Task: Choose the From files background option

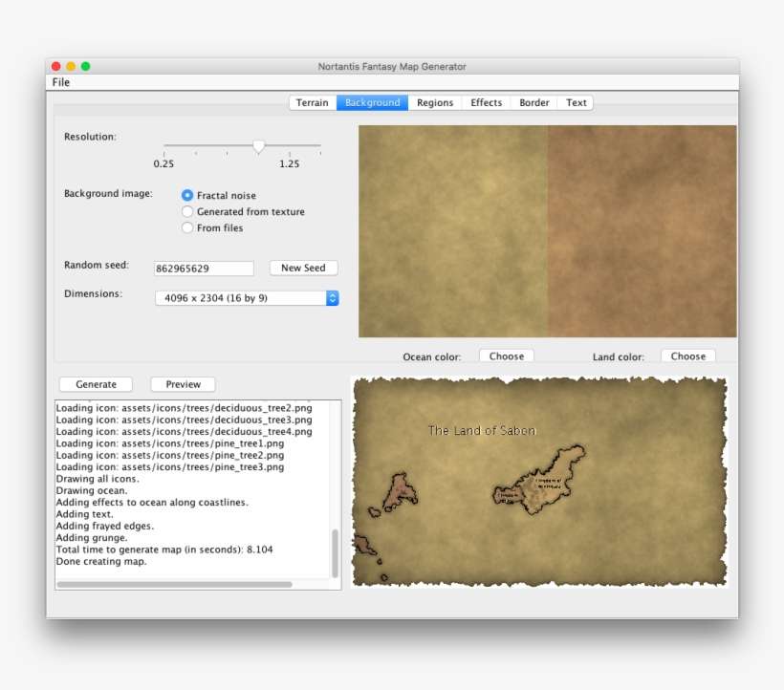Action: [187, 227]
